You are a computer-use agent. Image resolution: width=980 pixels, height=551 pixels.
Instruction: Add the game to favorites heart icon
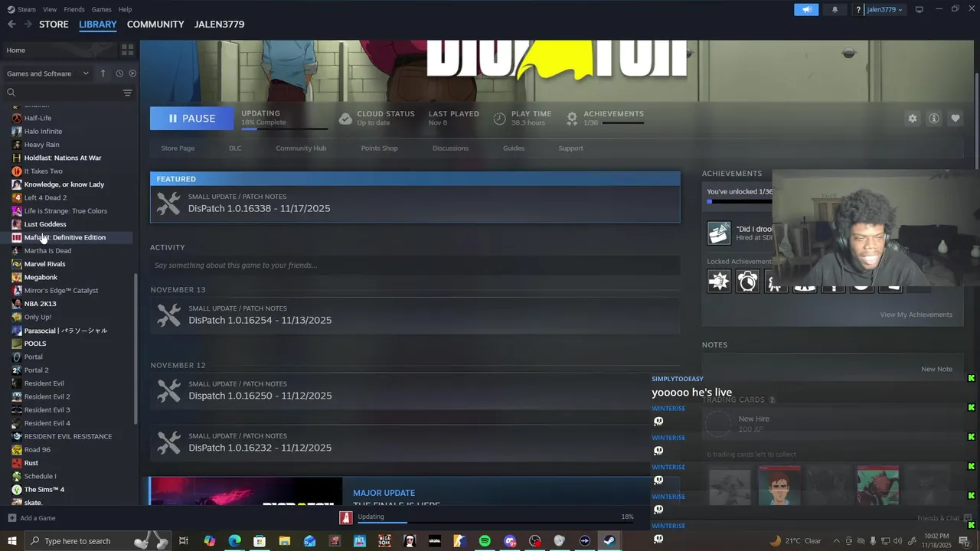click(955, 119)
